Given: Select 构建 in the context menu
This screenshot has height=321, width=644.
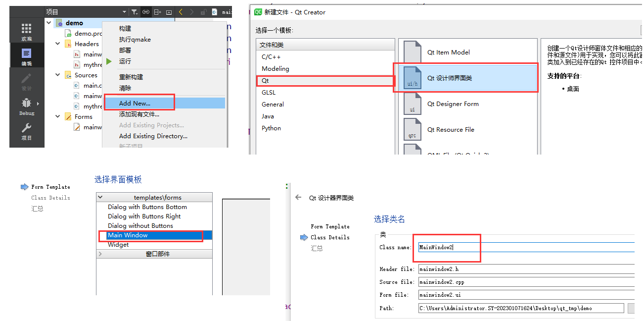Looking at the screenshot, I should 125,29.
